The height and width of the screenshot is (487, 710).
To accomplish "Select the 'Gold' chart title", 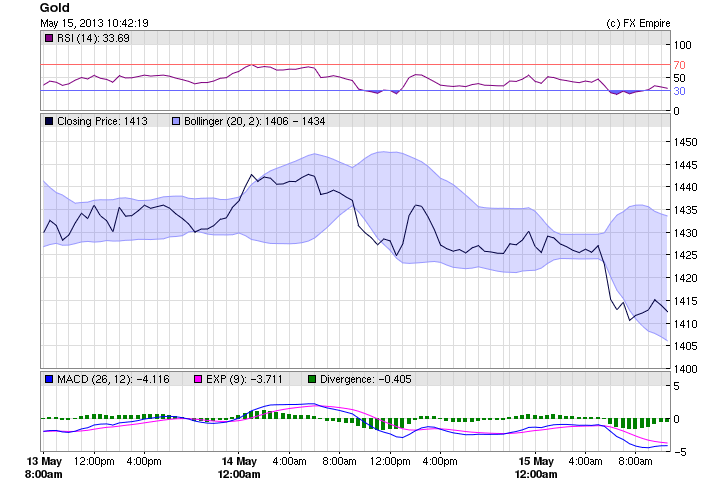I will pos(55,8).
